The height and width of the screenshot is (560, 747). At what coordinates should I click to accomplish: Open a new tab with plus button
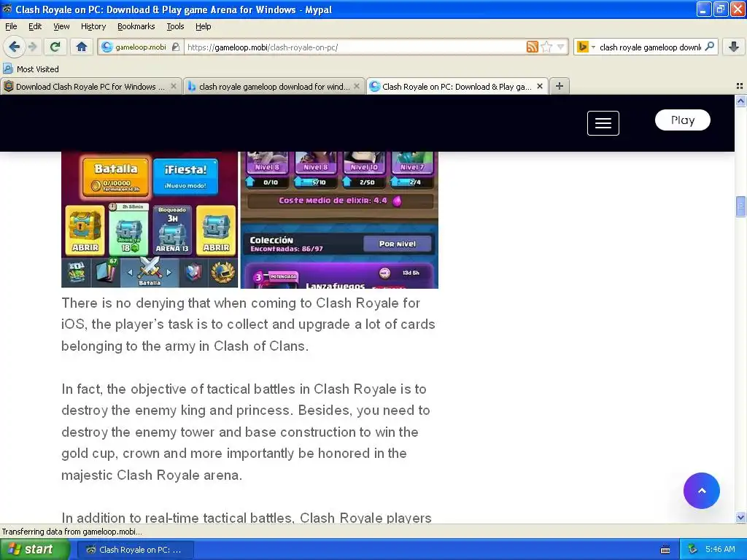click(x=560, y=86)
